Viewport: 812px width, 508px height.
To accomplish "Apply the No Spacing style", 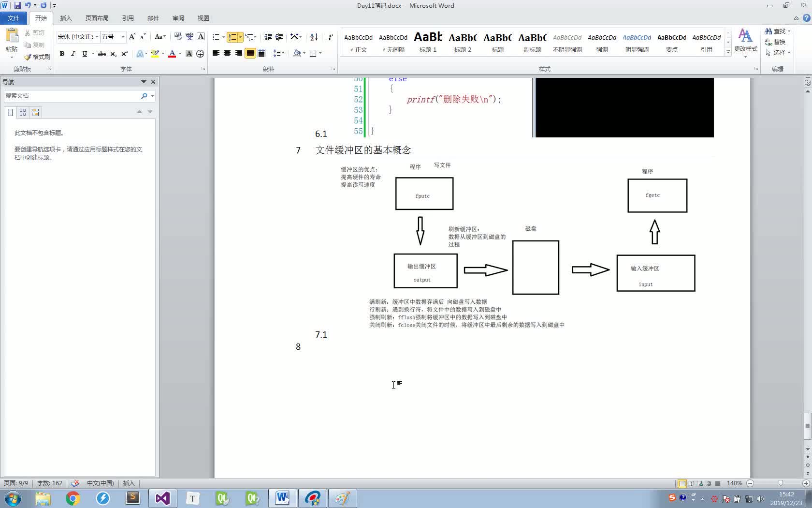I will (393, 42).
